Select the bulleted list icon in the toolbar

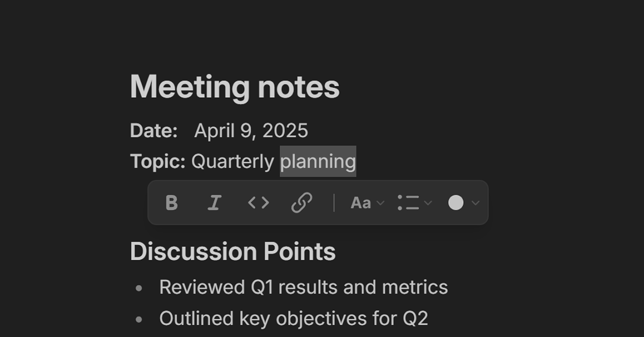409,202
